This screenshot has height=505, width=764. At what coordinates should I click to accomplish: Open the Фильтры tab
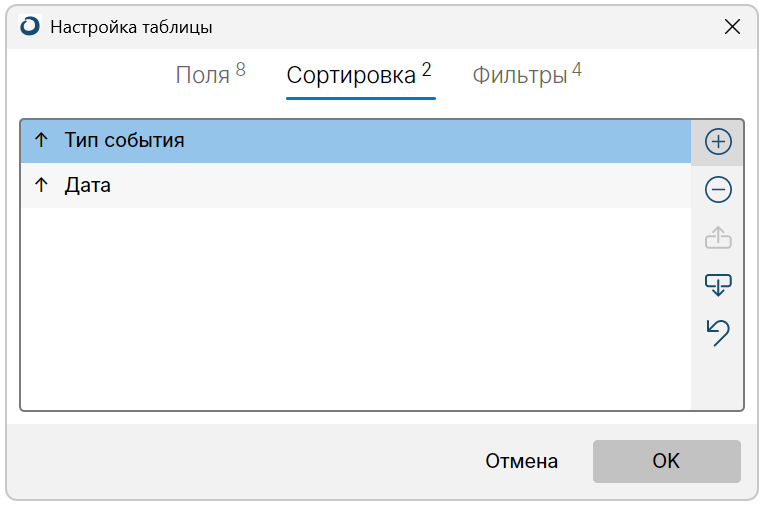[520, 75]
